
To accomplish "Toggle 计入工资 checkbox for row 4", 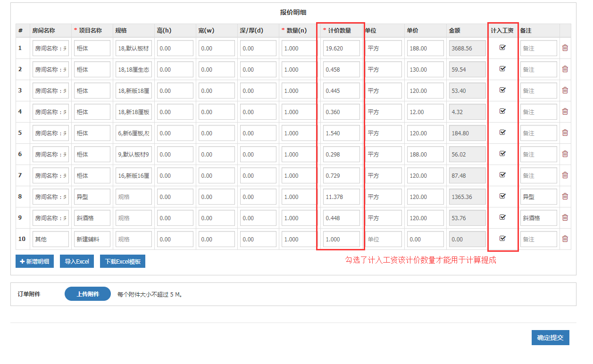I will [x=502, y=111].
